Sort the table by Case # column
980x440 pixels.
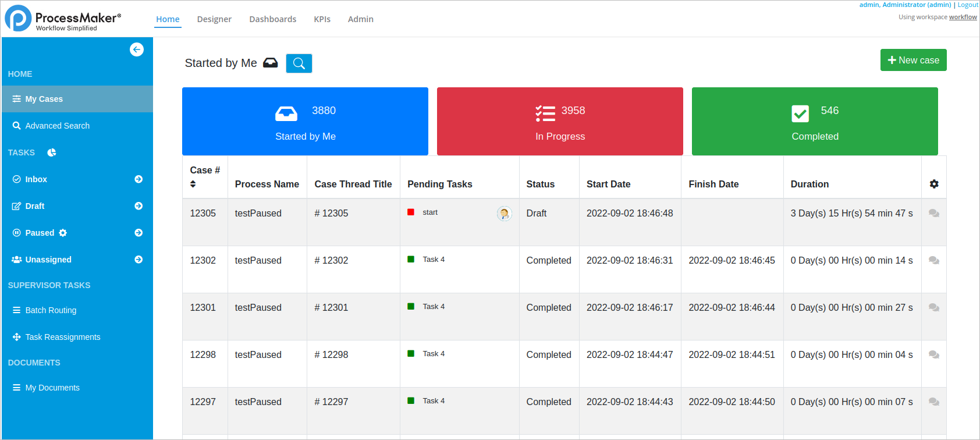[x=193, y=184]
